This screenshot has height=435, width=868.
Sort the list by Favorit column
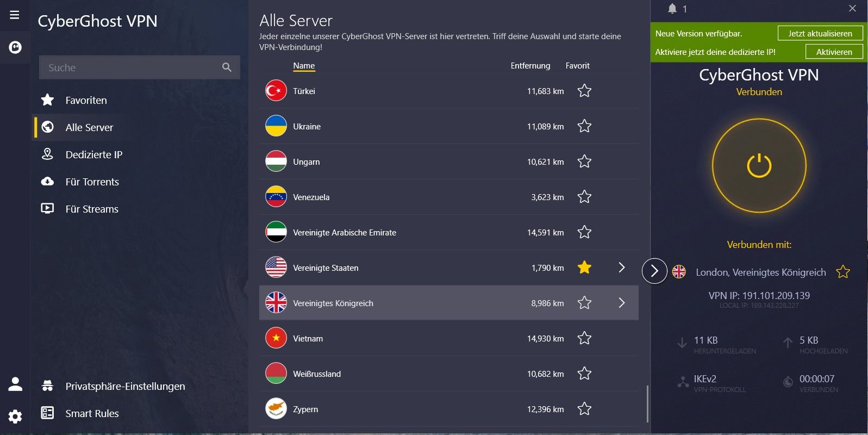pos(577,66)
